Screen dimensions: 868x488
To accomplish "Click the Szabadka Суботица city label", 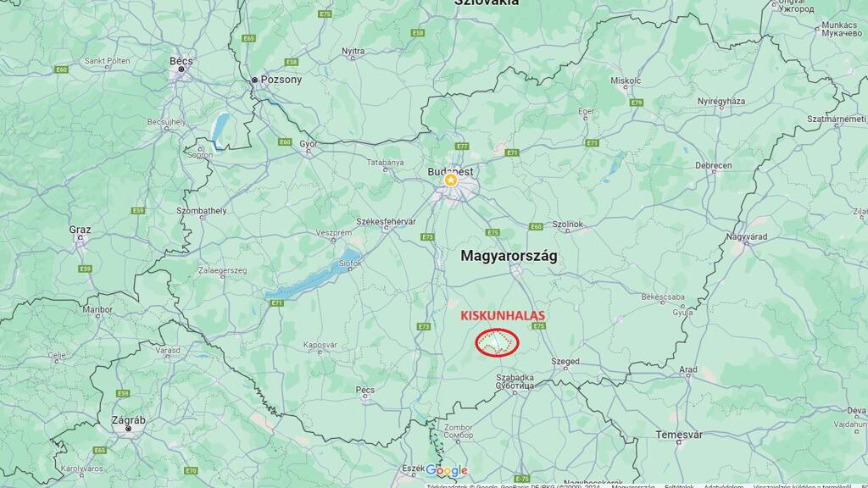I will (515, 381).
